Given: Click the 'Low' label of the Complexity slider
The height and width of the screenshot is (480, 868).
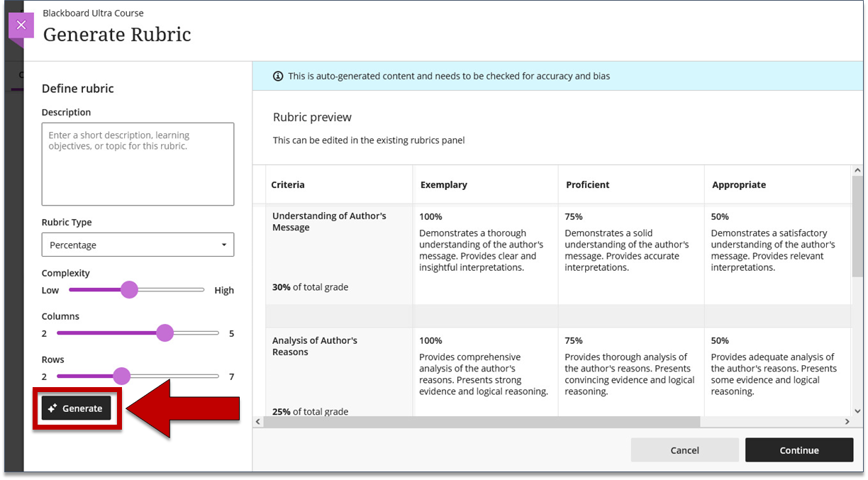Looking at the screenshot, I should click(x=50, y=290).
